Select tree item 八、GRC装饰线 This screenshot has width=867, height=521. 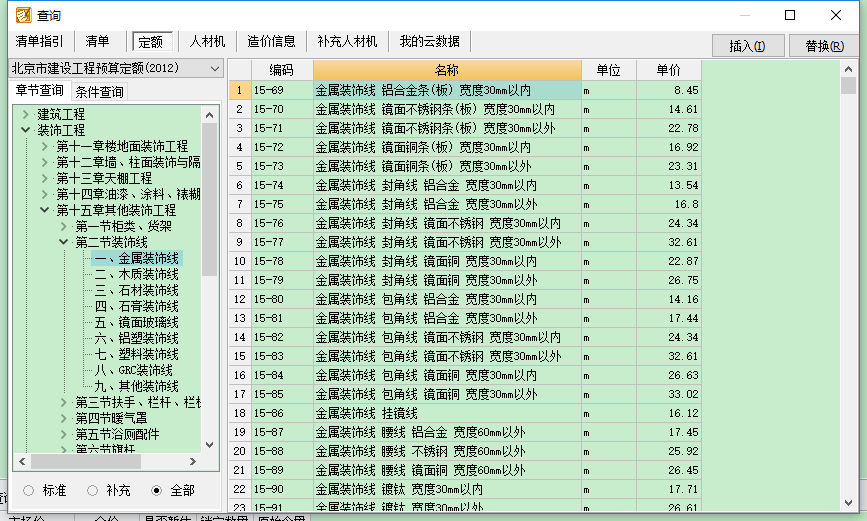134,371
